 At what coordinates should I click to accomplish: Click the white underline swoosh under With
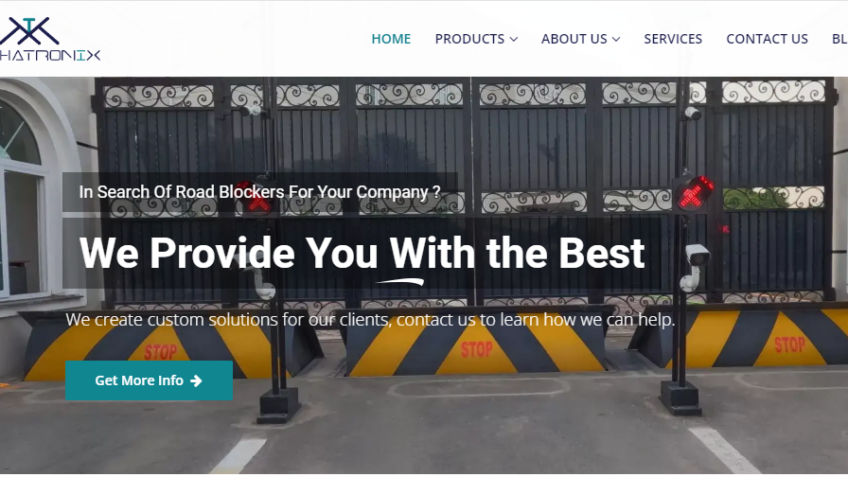click(400, 281)
